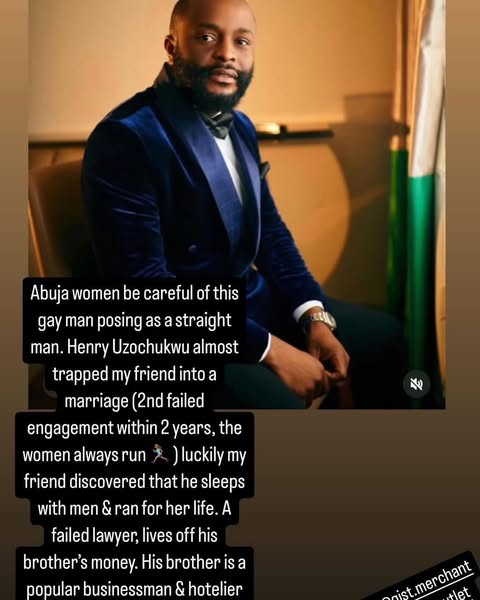Click the 'women always run' caption text
The height and width of the screenshot is (600, 480).
tap(84, 455)
